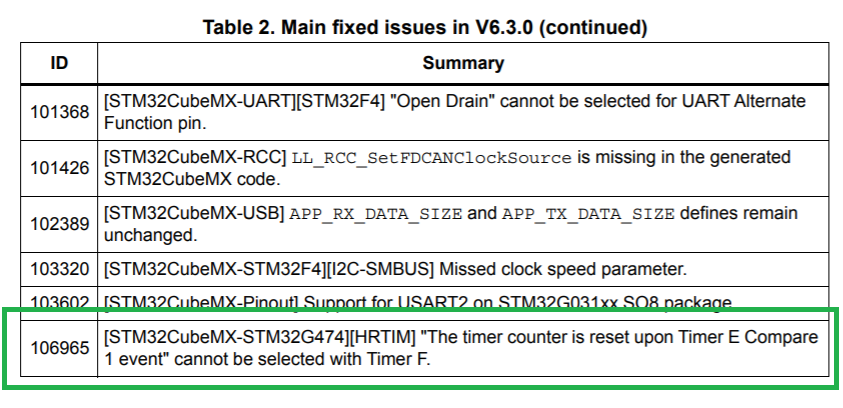Click the 'Open Drain' UART summary text

click(x=454, y=112)
